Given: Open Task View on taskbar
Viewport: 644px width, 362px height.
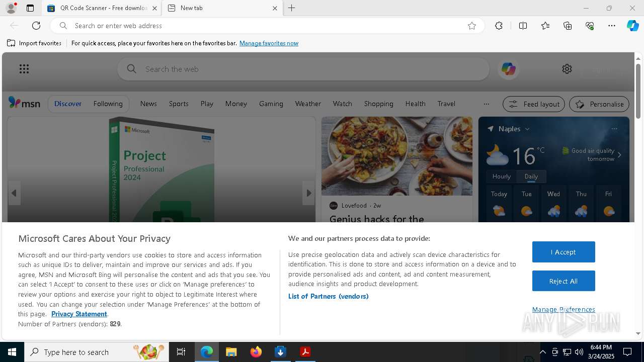Looking at the screenshot, I should pyautogui.click(x=181, y=352).
